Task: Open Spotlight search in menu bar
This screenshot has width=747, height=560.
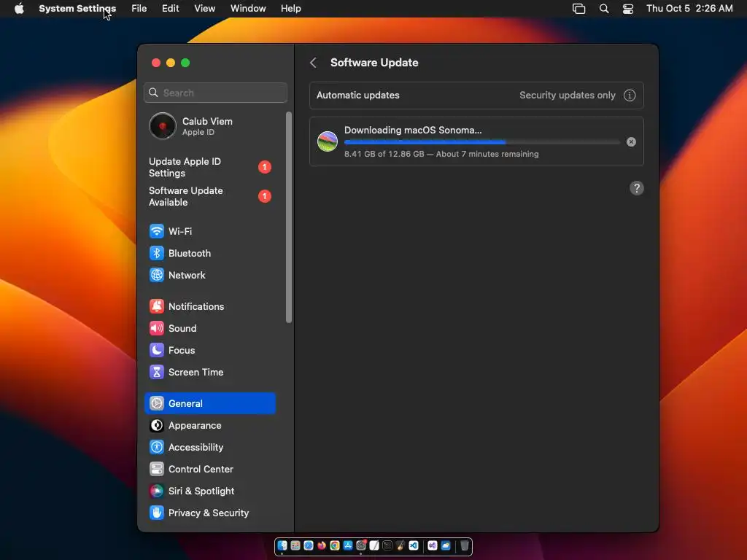Action: pyautogui.click(x=604, y=9)
